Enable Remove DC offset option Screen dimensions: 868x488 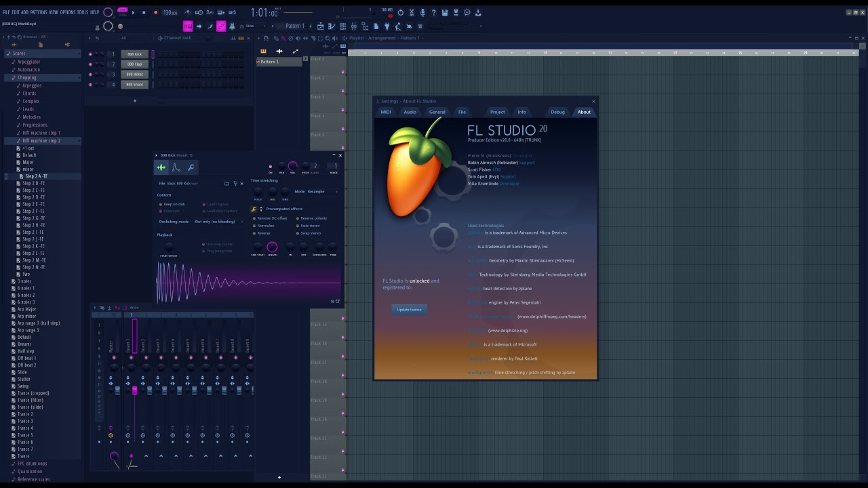(270, 218)
